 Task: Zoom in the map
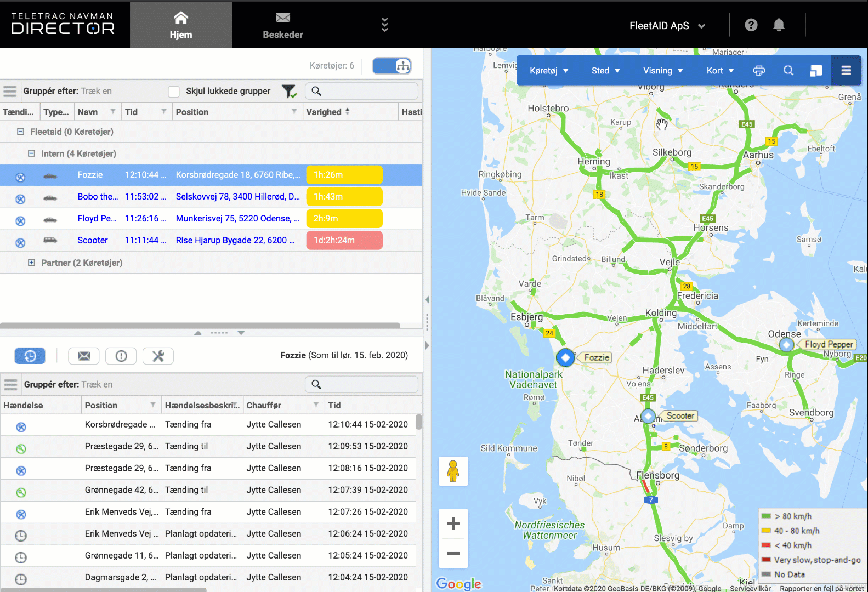453,523
